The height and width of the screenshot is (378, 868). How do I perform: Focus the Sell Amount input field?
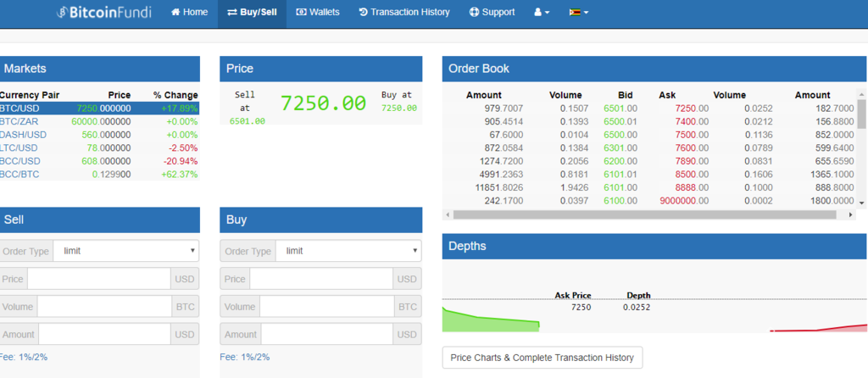[104, 334]
